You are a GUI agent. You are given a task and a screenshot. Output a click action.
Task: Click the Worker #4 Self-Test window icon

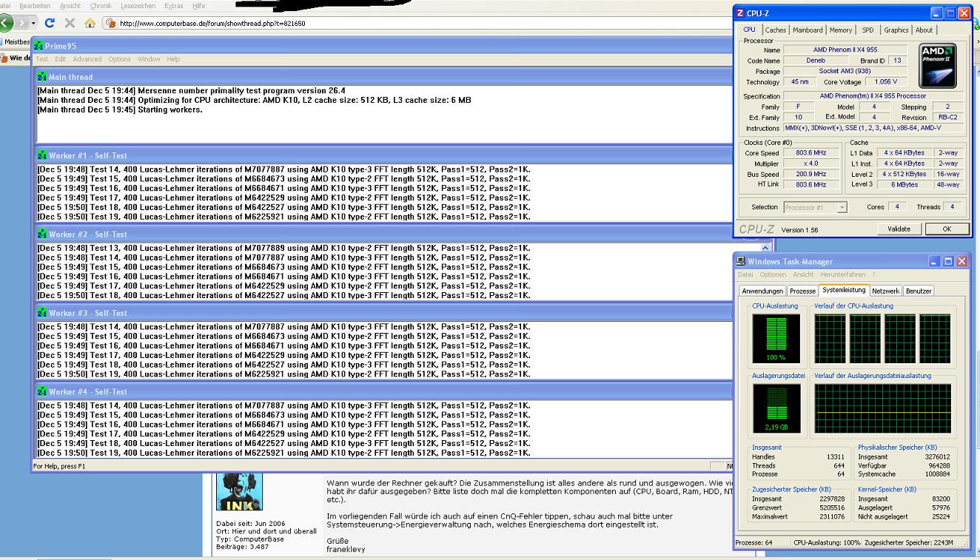coord(42,391)
